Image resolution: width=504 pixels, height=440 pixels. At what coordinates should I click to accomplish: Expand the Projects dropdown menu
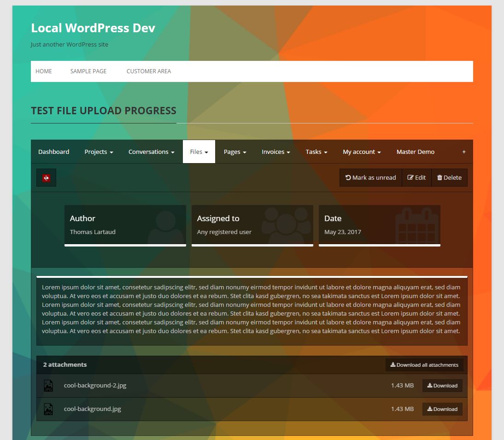click(99, 152)
